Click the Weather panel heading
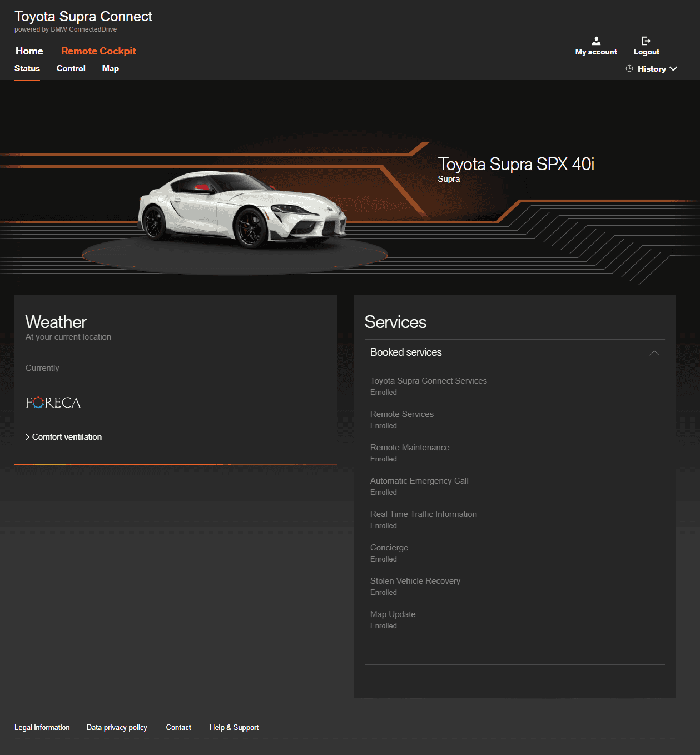This screenshot has height=755, width=700. coord(56,322)
